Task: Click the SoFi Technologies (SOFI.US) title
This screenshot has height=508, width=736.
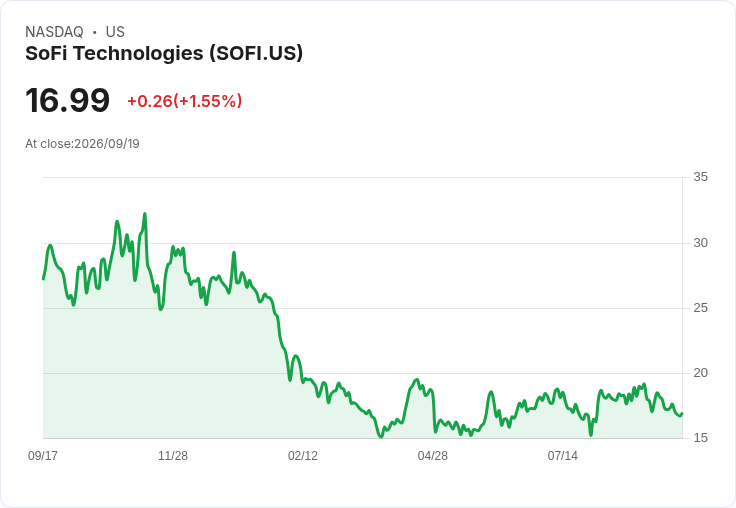Action: 164,53
